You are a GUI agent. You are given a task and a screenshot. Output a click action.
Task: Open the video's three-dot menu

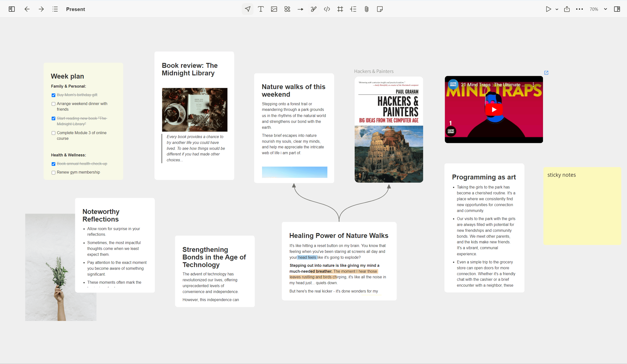point(533,84)
